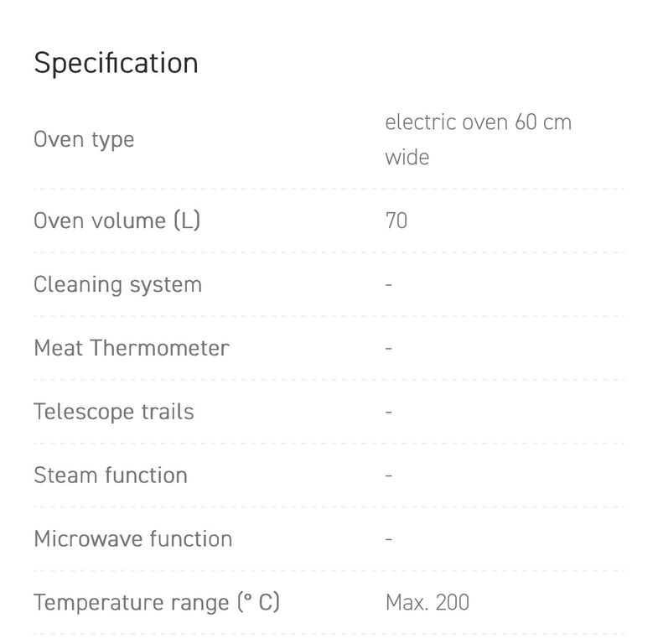Select the Cleaning system label
The width and height of the screenshot is (658, 644).
point(118,284)
